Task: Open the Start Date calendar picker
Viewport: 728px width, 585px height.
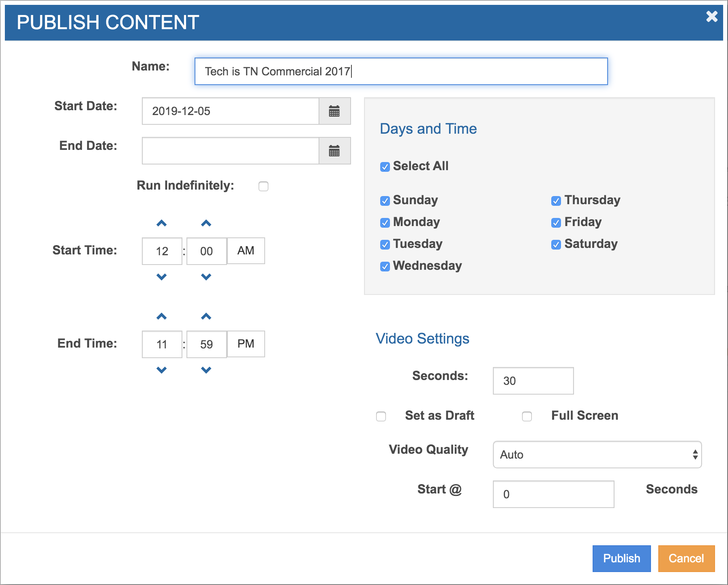Action: 334,111
